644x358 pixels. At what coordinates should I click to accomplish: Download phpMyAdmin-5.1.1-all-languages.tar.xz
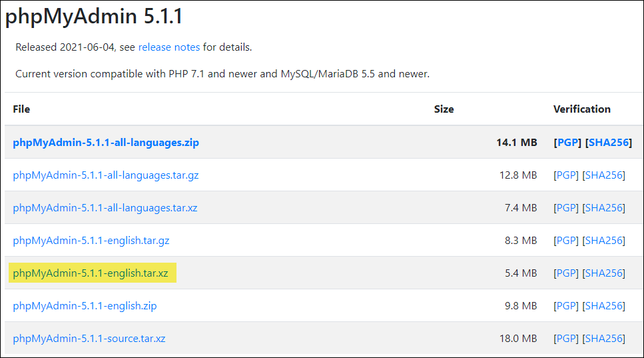105,208
